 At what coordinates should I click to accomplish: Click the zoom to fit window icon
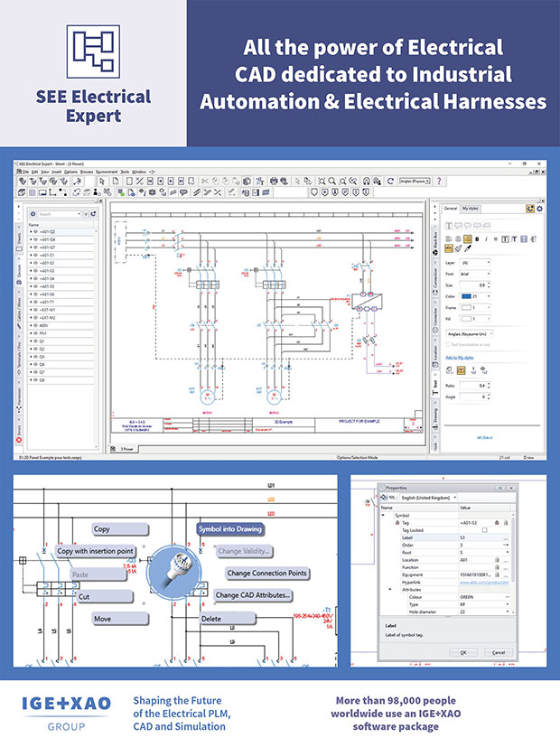click(x=322, y=182)
